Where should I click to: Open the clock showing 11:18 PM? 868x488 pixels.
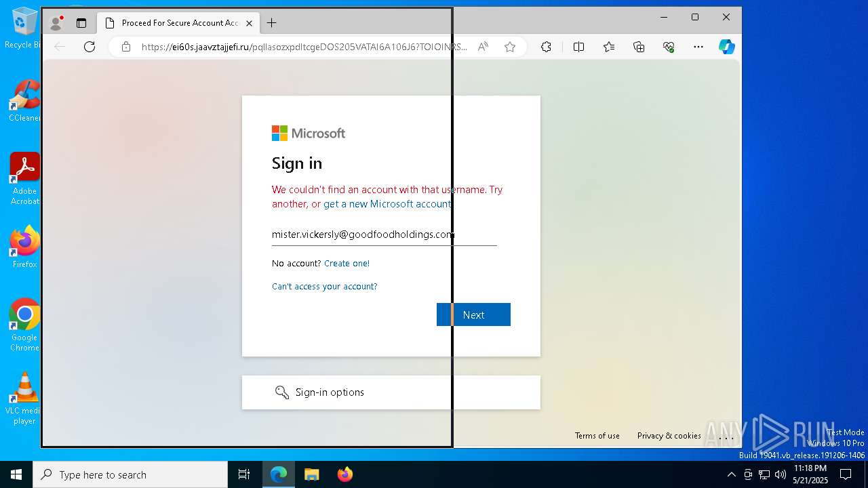point(810,474)
